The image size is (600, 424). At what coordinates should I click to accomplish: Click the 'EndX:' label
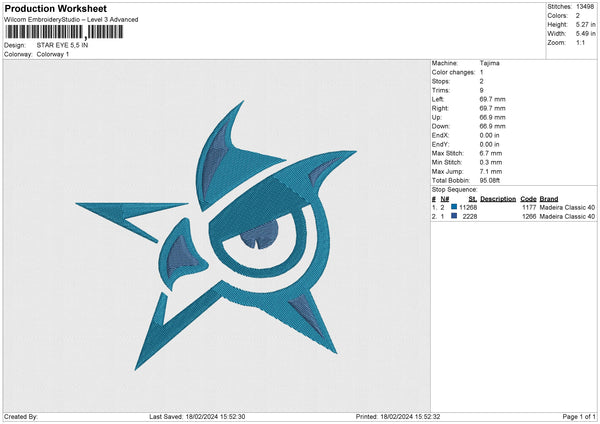(440, 135)
